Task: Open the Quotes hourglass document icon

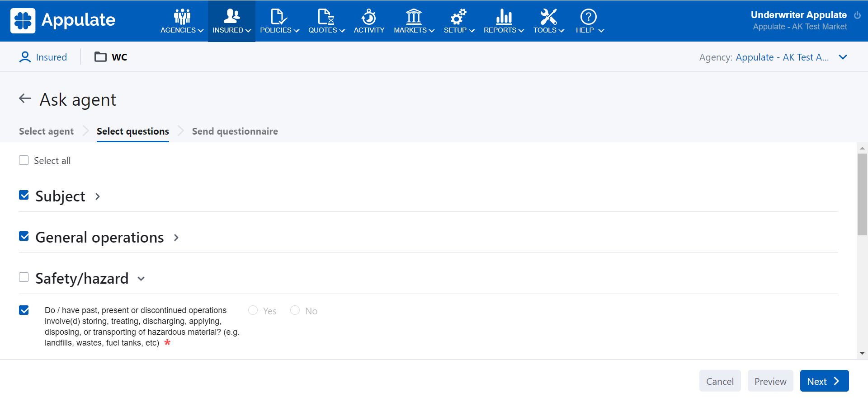Action: pyautogui.click(x=325, y=17)
